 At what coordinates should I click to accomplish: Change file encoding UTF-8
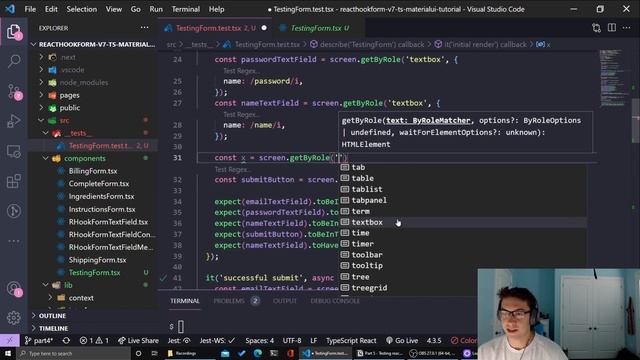(292, 340)
